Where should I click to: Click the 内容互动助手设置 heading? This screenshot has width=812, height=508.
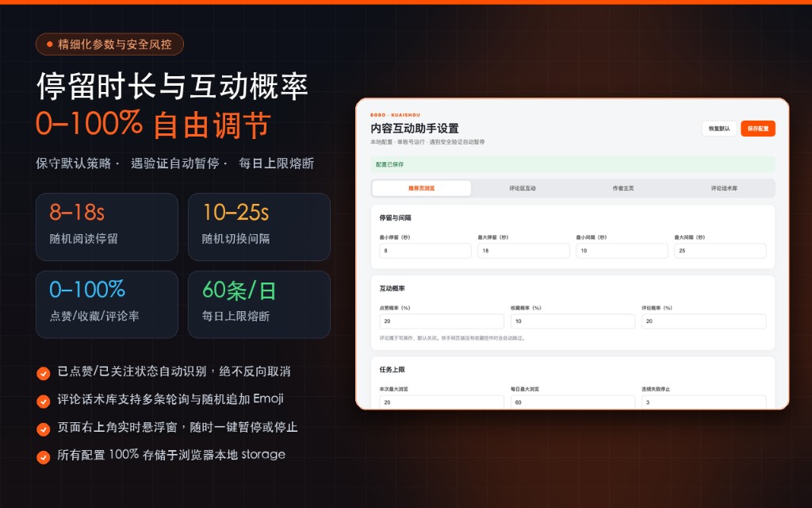415,128
